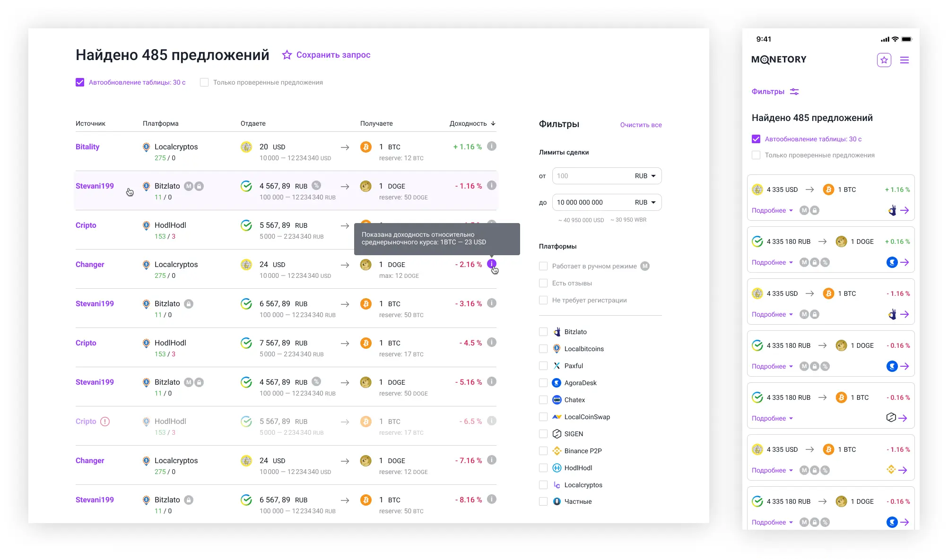Sort by Получаете column header
The height and width of the screenshot is (560, 948).
click(376, 123)
